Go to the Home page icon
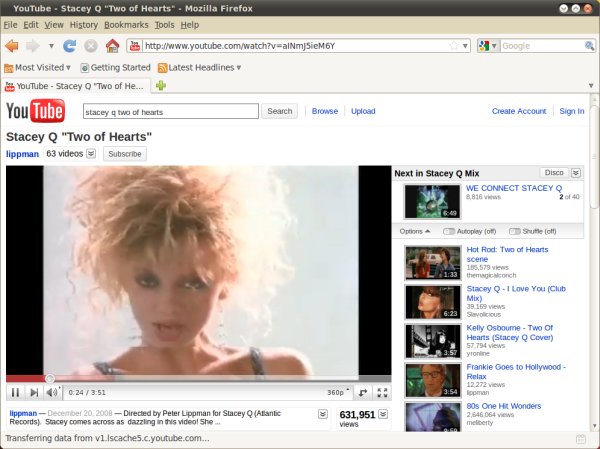Image resolution: width=600 pixels, height=449 pixels. click(112, 46)
